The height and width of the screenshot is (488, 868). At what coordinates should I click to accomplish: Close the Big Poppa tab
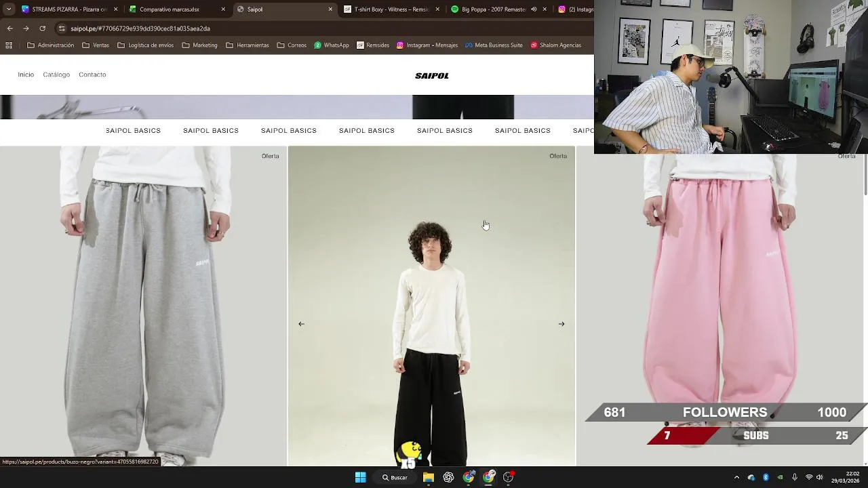click(x=545, y=9)
